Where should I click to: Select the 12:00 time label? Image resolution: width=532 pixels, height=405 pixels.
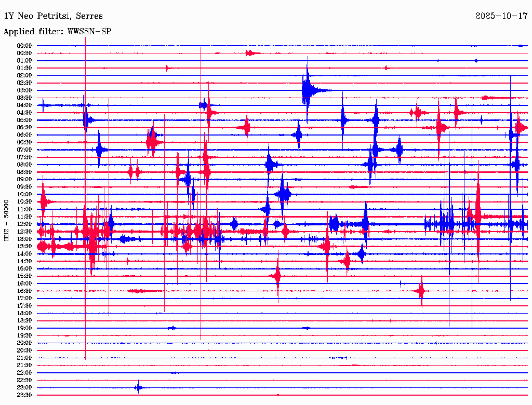(x=24, y=224)
